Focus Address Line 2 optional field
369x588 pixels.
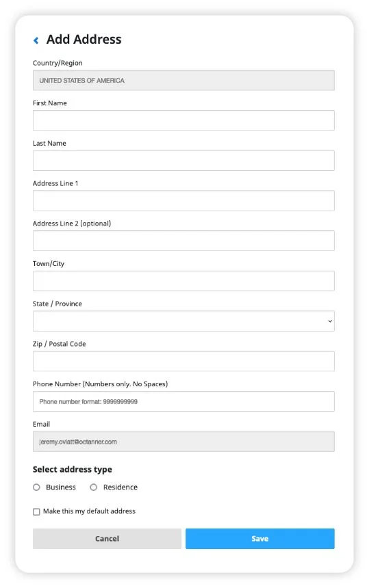[x=183, y=241]
